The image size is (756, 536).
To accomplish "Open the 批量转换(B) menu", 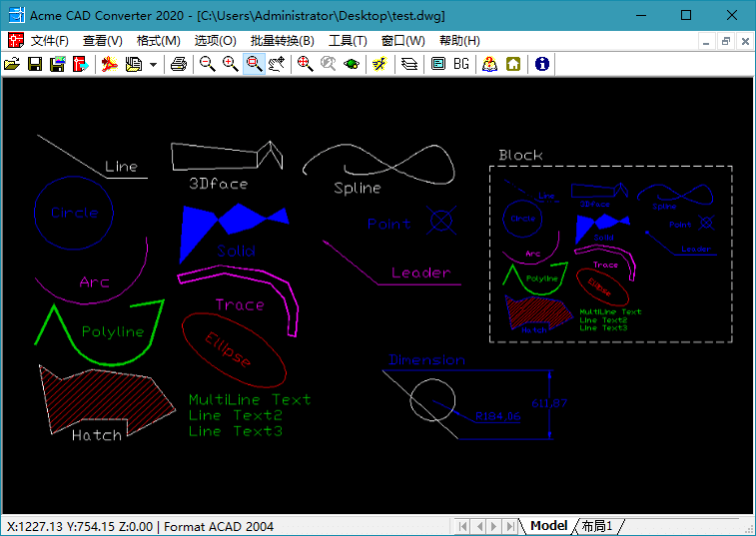I will [x=282, y=41].
